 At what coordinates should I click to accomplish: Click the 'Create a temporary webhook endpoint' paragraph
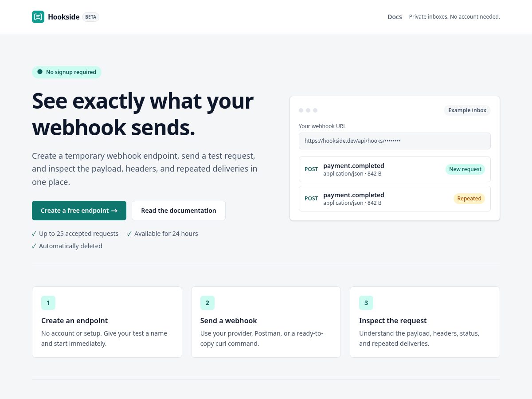pyautogui.click(x=145, y=169)
